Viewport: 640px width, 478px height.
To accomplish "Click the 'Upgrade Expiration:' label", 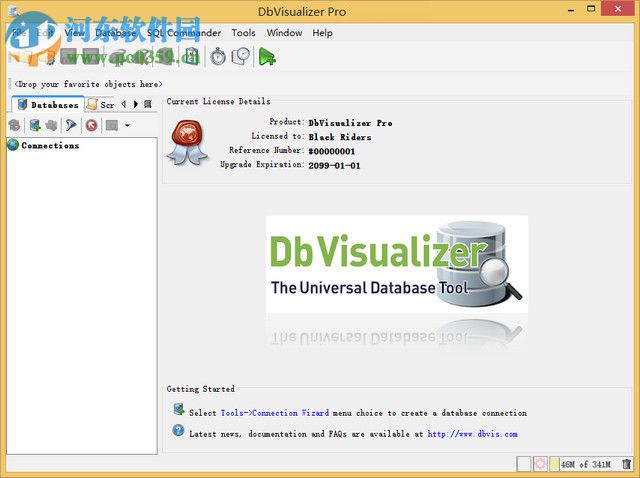I will tap(262, 164).
